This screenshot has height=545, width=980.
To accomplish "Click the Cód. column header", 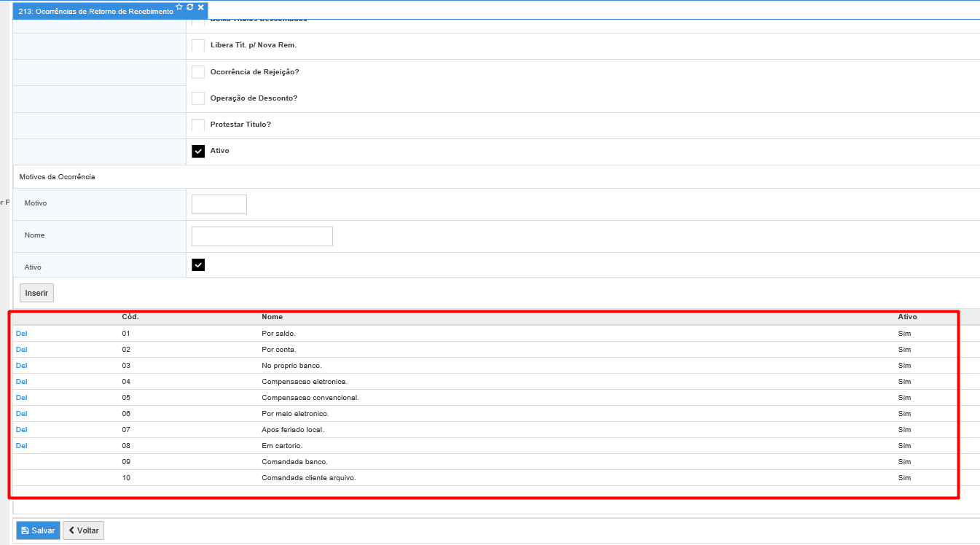I will (130, 317).
